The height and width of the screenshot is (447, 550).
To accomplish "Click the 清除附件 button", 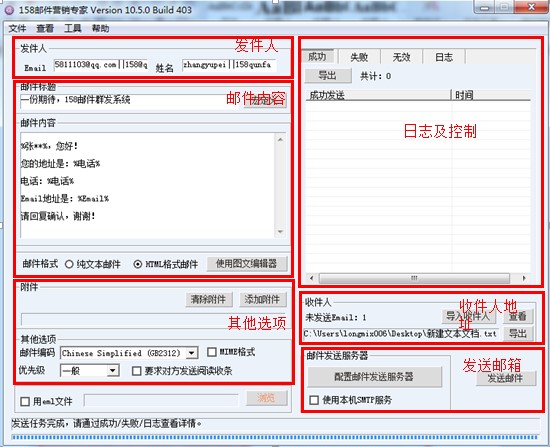I will [209, 300].
